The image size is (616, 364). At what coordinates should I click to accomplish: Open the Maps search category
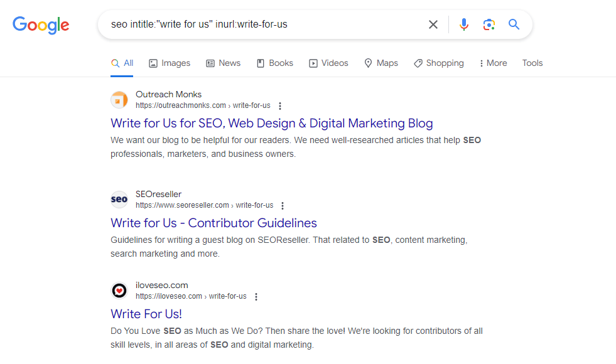coord(381,63)
